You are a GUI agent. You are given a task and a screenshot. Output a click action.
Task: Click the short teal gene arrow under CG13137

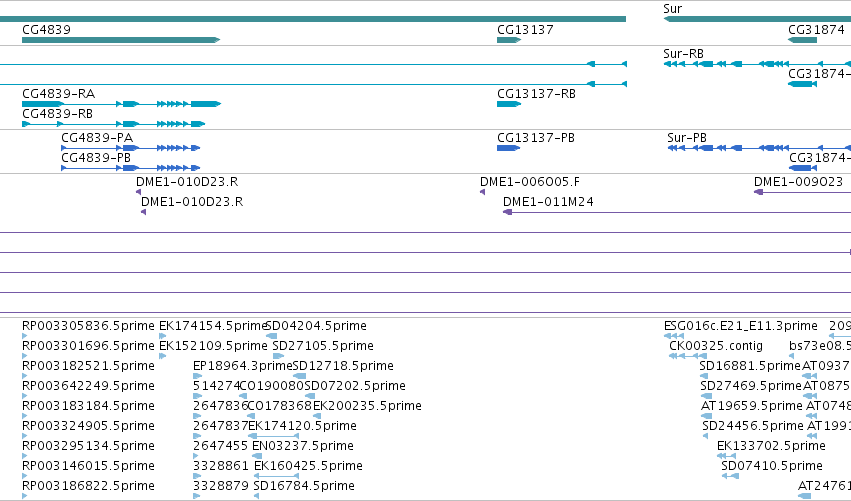(x=509, y=40)
